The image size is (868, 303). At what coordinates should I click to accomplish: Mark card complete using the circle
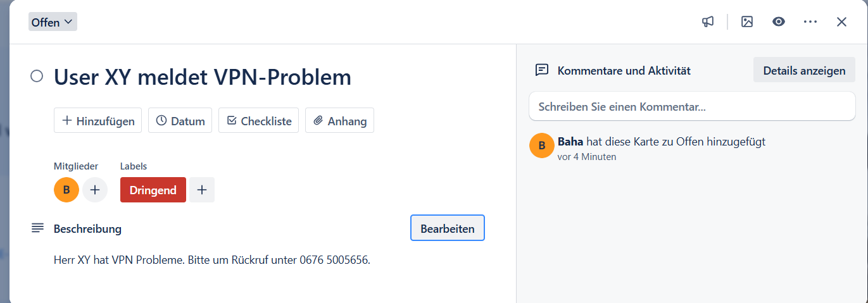click(37, 77)
